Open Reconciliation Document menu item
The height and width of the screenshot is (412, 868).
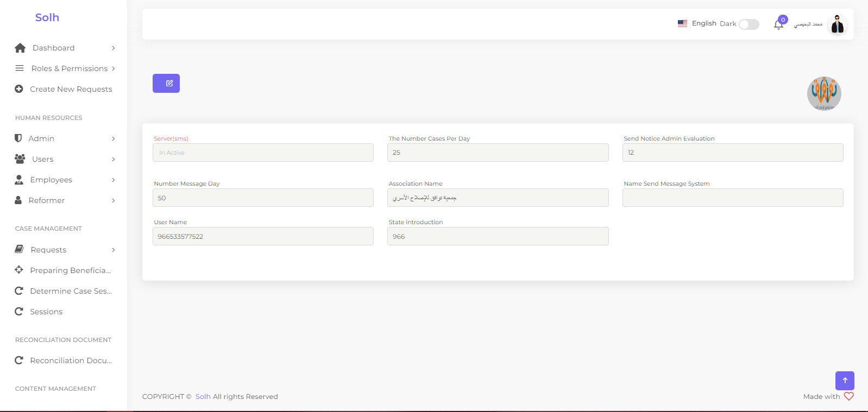tap(71, 360)
